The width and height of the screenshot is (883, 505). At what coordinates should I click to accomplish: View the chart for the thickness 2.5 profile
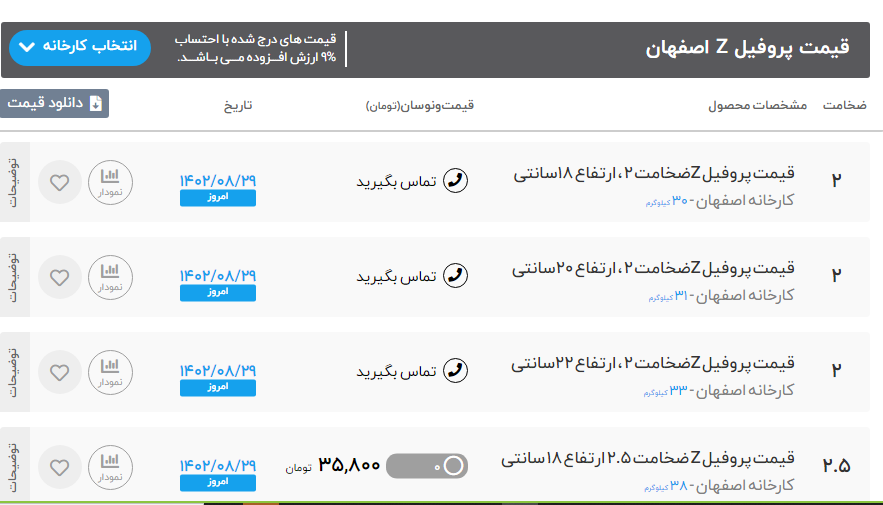(x=110, y=466)
